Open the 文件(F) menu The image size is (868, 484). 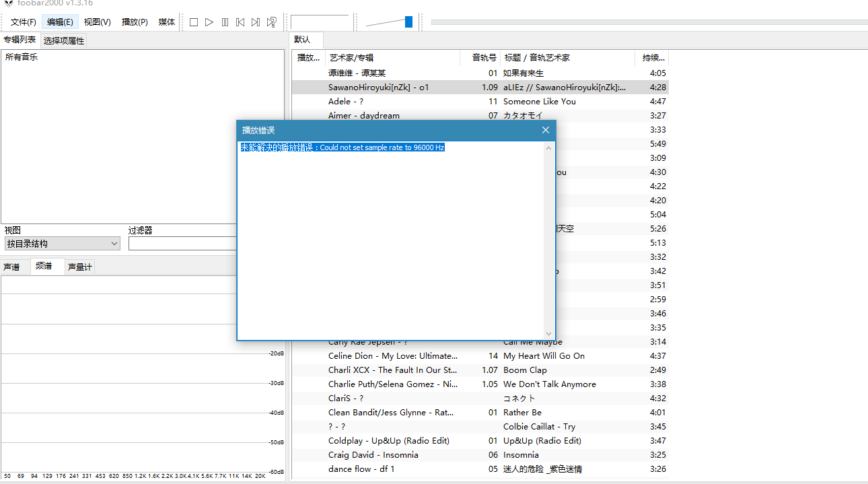click(x=24, y=22)
